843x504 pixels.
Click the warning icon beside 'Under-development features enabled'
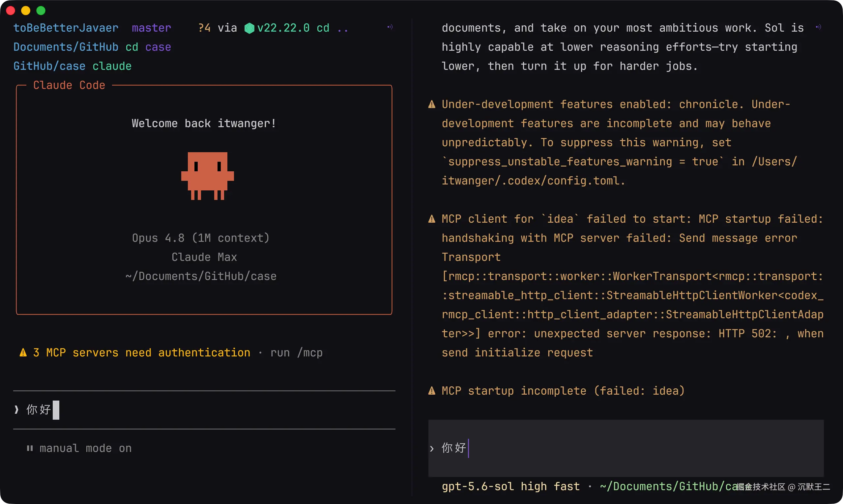click(432, 104)
